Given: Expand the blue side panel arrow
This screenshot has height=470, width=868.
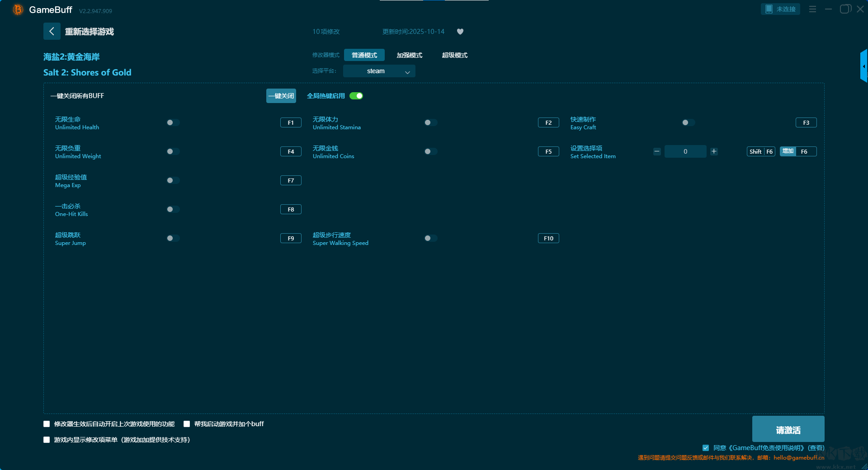Looking at the screenshot, I should pos(863,66).
